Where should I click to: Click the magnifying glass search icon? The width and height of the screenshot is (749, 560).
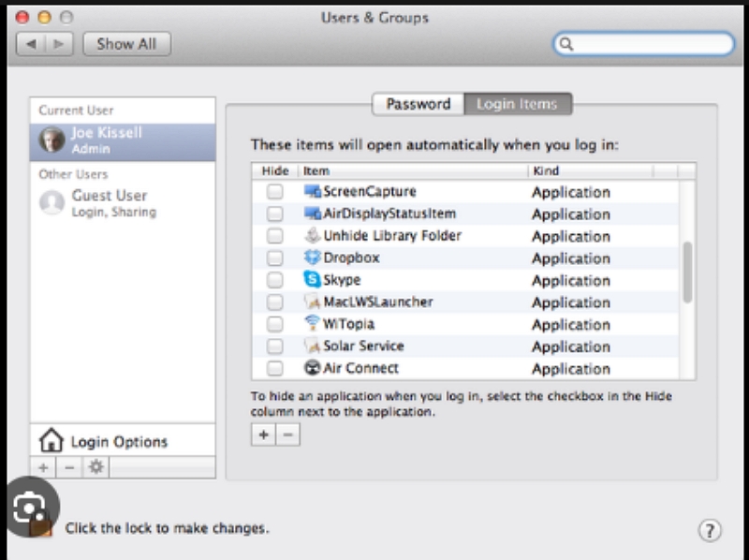tap(566, 44)
